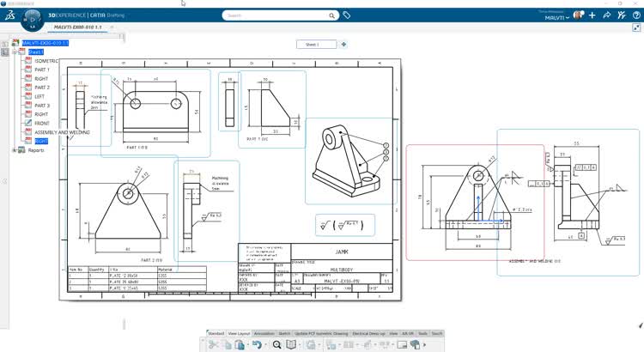Open the Undo history dropdown arrow

pos(265,345)
